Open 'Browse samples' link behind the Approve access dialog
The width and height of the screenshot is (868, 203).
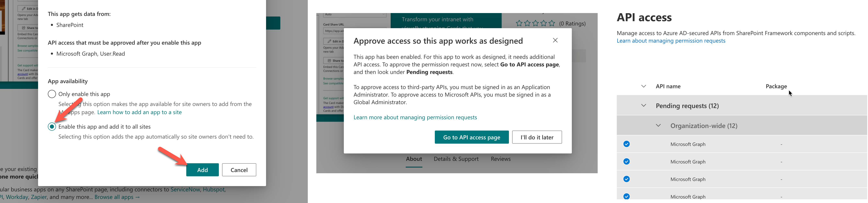tap(333, 78)
